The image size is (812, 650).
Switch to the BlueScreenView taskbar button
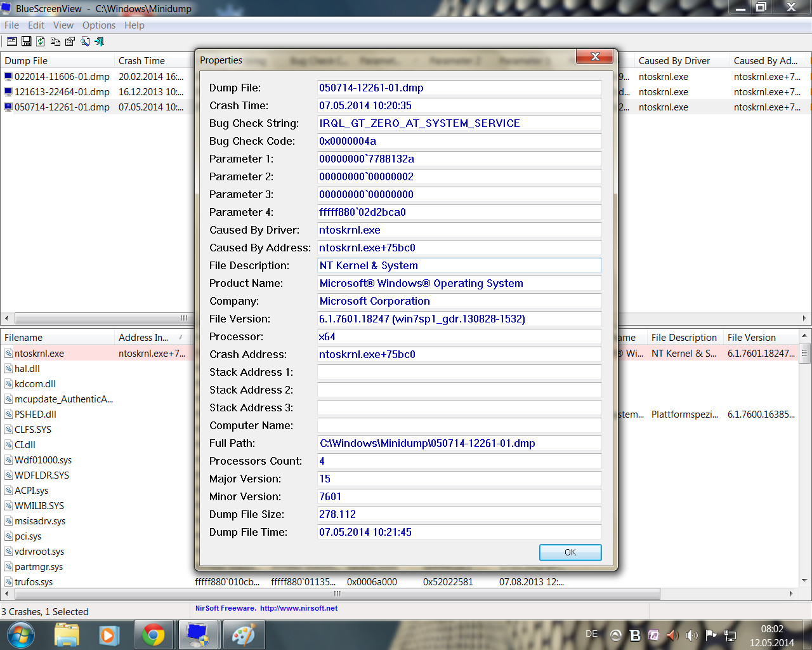tap(199, 635)
